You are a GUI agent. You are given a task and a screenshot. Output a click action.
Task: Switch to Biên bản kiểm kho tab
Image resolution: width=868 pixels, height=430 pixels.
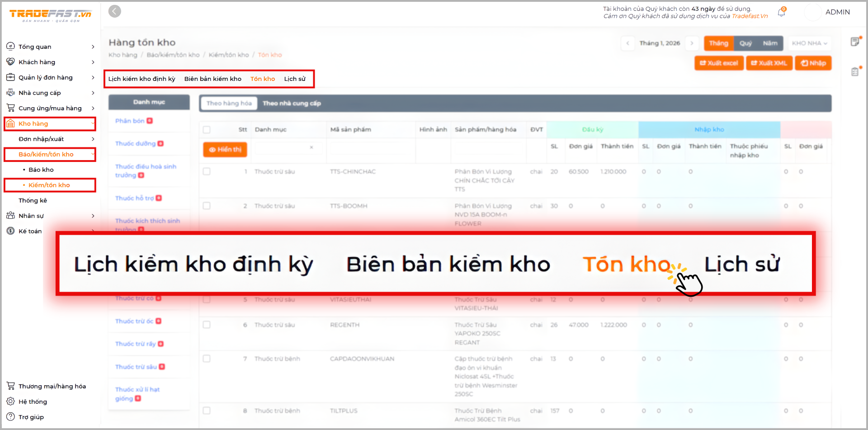coord(212,79)
